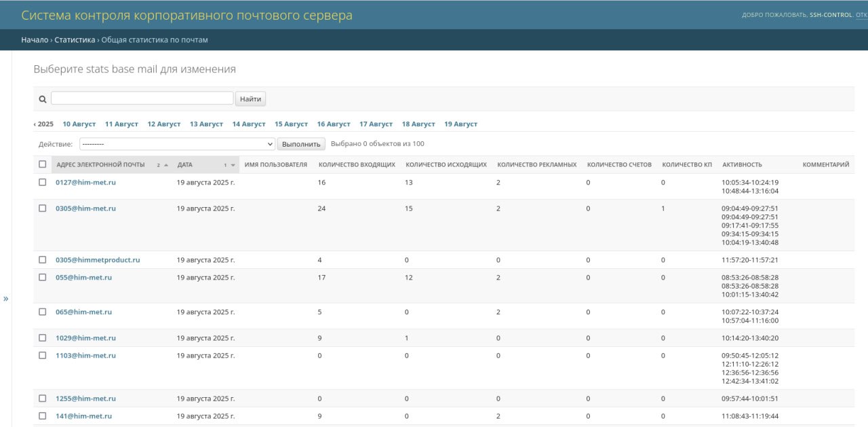The height and width of the screenshot is (427, 868).
Task: Click activity time 11:57:20-11:57:21
Action: pyautogui.click(x=750, y=260)
